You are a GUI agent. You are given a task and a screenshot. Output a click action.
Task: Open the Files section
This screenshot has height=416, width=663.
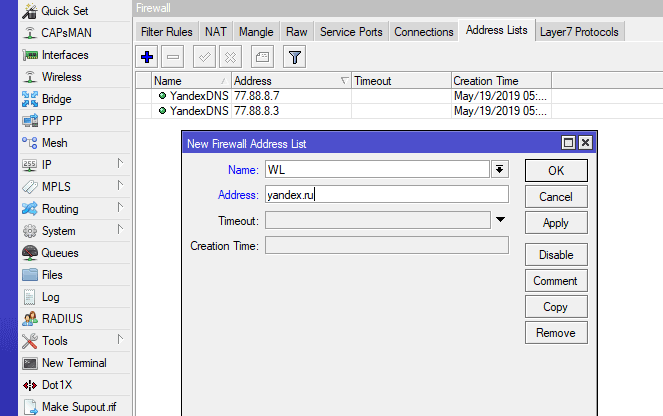[75, 274]
